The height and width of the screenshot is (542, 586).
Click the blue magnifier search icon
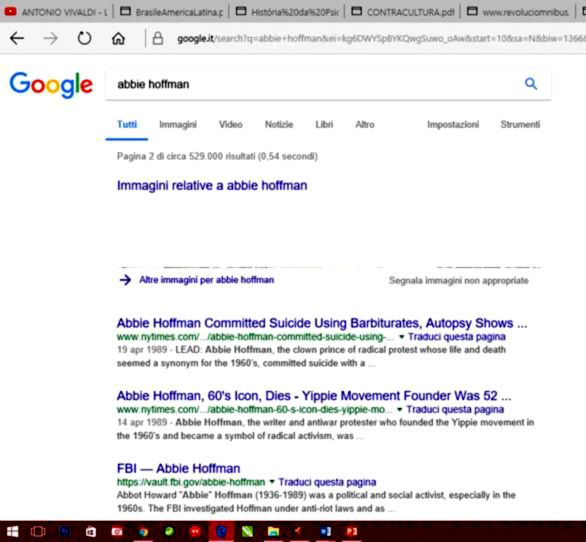pos(531,84)
